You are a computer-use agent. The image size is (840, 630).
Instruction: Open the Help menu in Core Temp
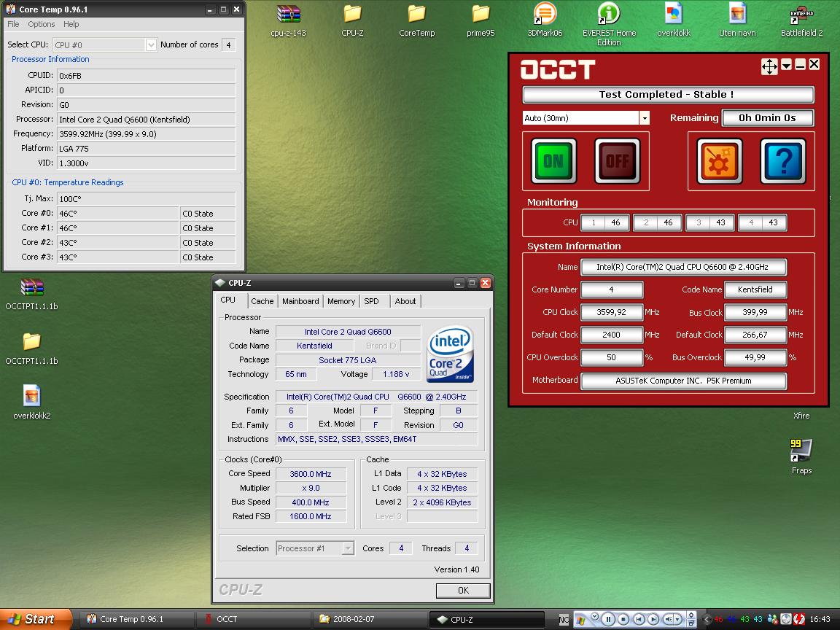[x=71, y=24]
